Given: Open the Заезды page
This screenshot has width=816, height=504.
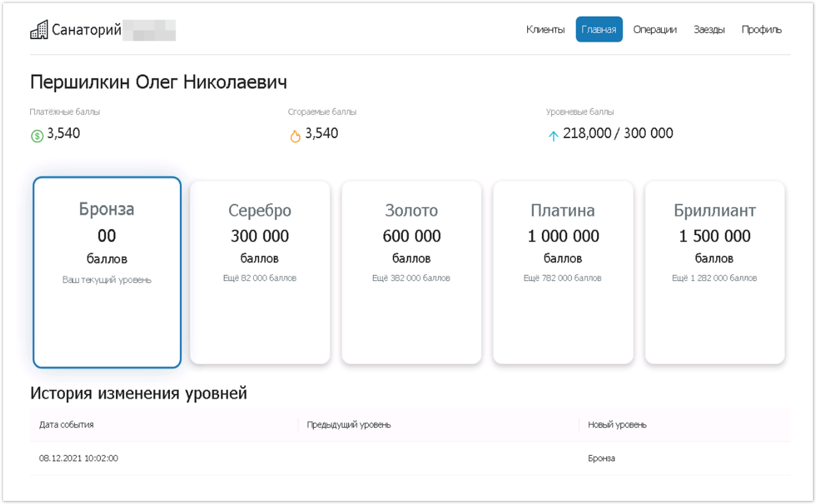Looking at the screenshot, I should (x=709, y=30).
